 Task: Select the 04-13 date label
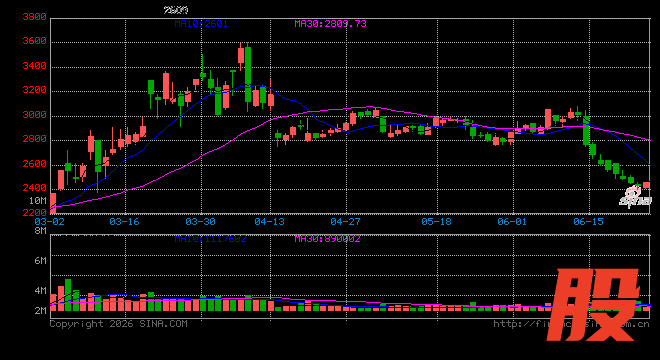[269, 222]
